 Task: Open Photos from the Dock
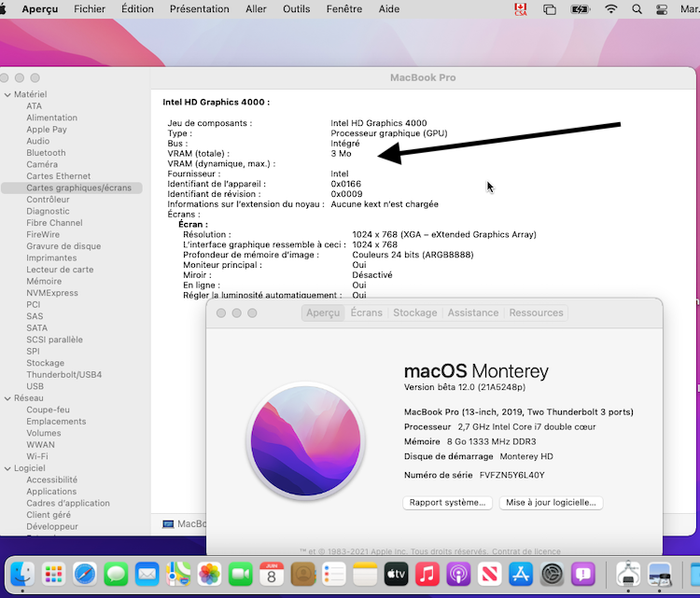pyautogui.click(x=209, y=574)
